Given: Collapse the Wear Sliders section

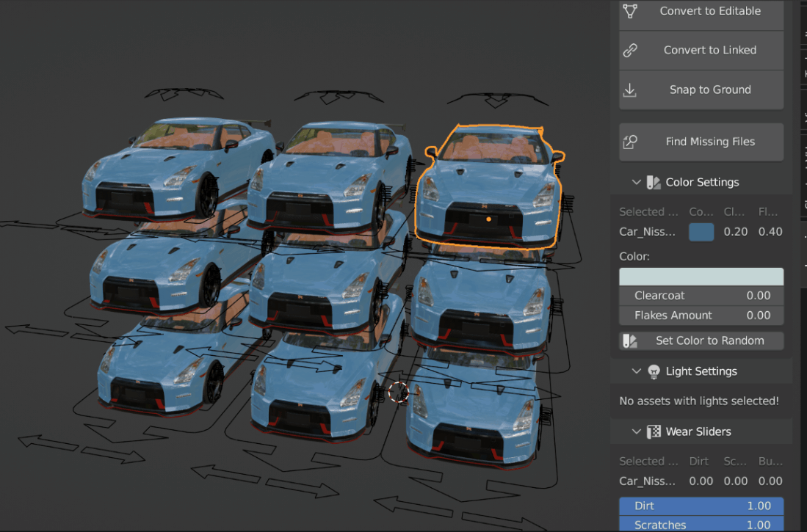Looking at the screenshot, I should tap(637, 431).
